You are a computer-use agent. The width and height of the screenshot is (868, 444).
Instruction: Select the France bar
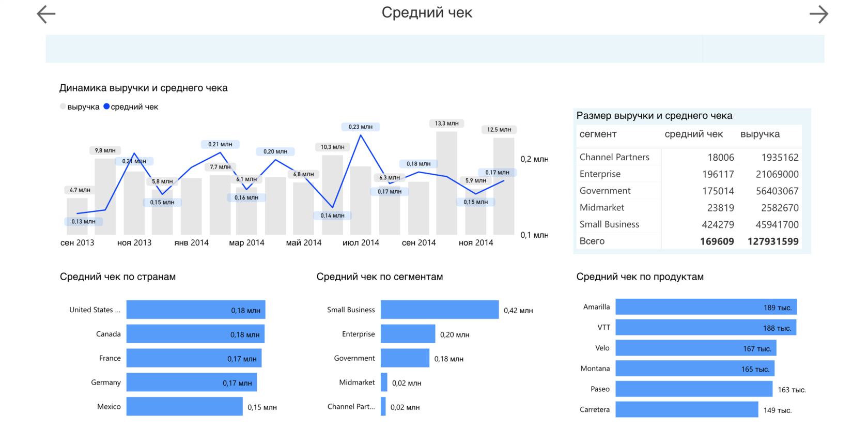194,358
